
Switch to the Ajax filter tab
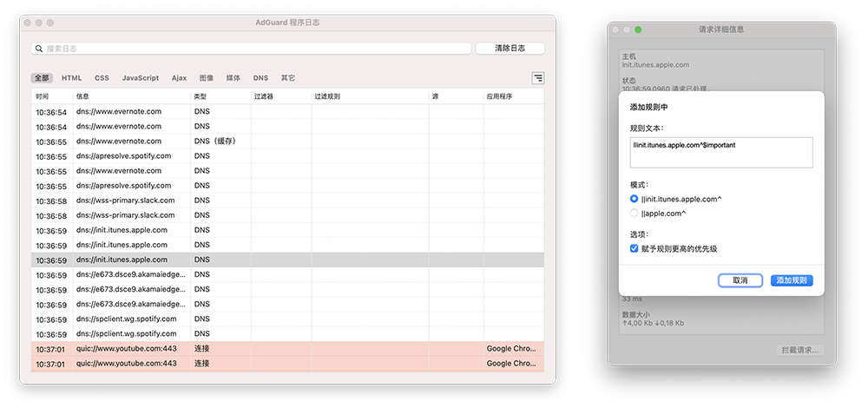pyautogui.click(x=179, y=78)
